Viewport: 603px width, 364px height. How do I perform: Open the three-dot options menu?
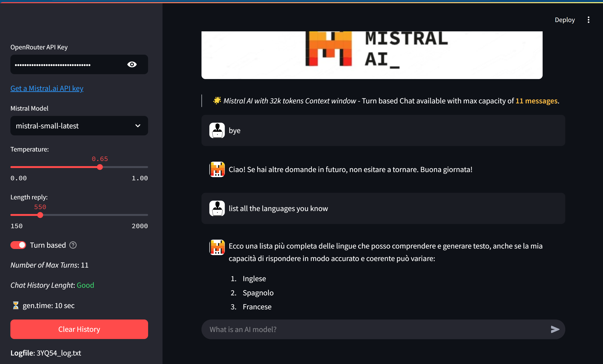[x=589, y=19]
